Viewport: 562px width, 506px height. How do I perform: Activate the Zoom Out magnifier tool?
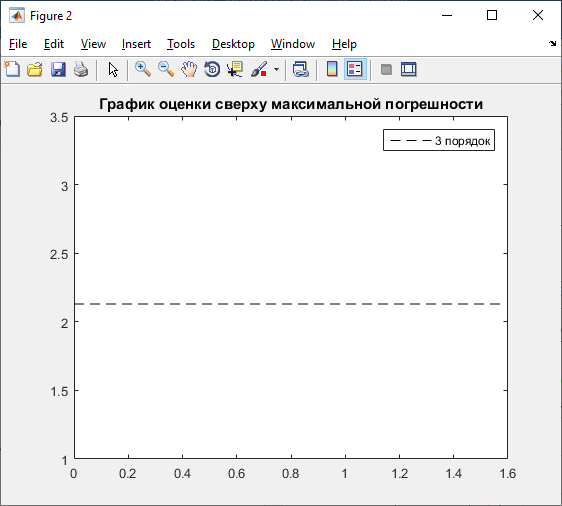click(166, 69)
